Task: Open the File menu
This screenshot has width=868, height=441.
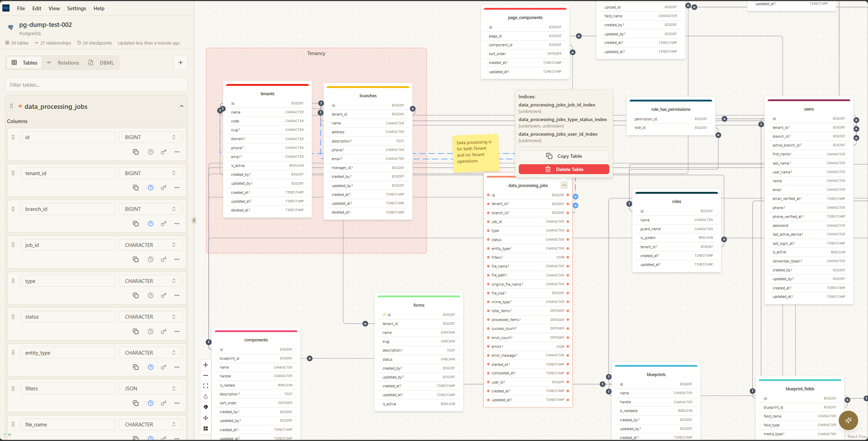Action: 21,8
